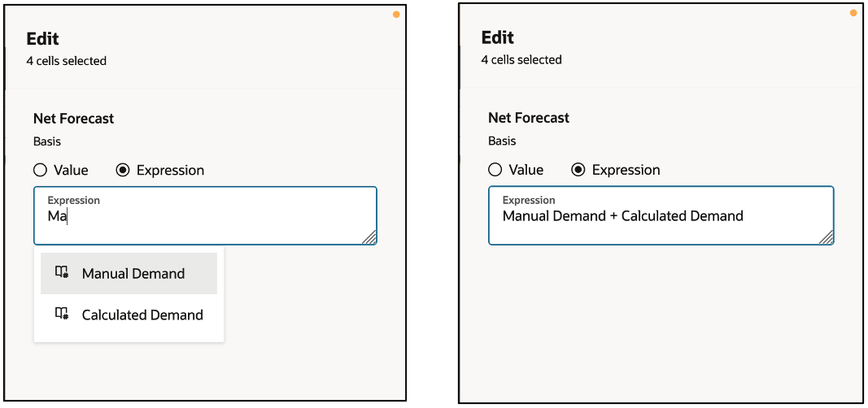Image resolution: width=868 pixels, height=408 pixels.
Task: Click resize grip of left Expression box
Action: coord(369,237)
